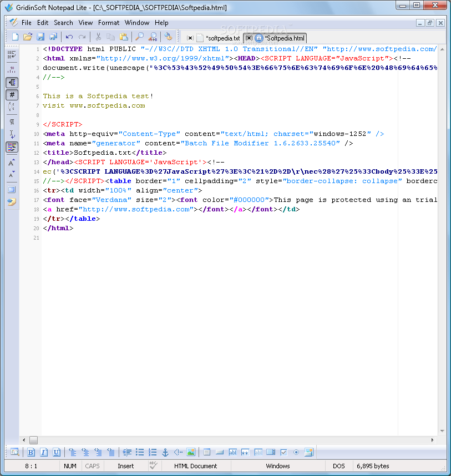Screen dimensions: 451x476
Task: Click the page-magnifier preview icon in the bottom toolbar
Action: coord(14,452)
